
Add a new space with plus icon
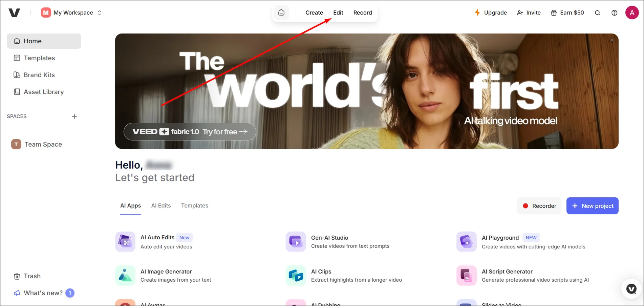click(x=74, y=116)
